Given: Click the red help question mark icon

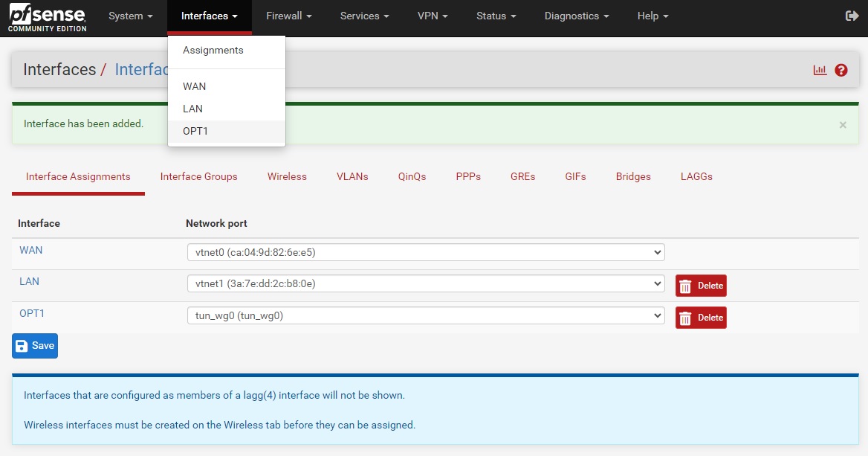Looking at the screenshot, I should (841, 70).
